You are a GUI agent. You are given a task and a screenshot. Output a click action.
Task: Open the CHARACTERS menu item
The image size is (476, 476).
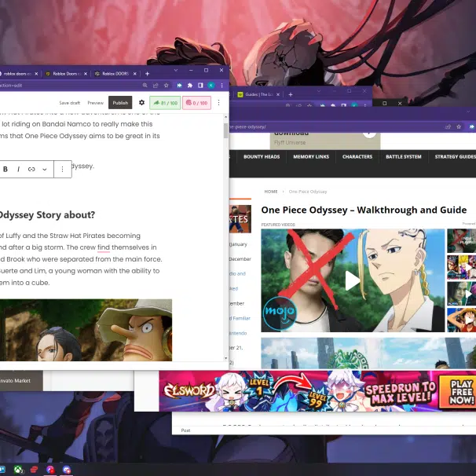tap(357, 157)
